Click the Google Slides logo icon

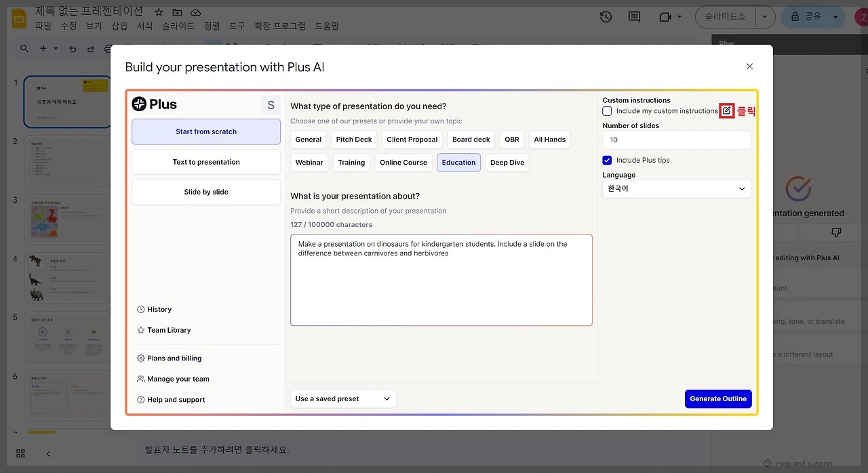(20, 18)
